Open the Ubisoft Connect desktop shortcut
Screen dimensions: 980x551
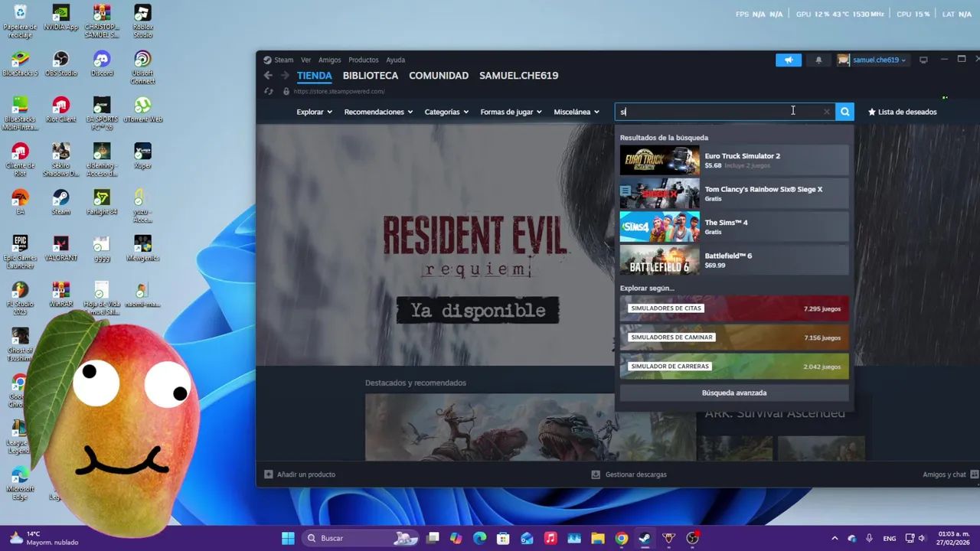tap(142, 67)
